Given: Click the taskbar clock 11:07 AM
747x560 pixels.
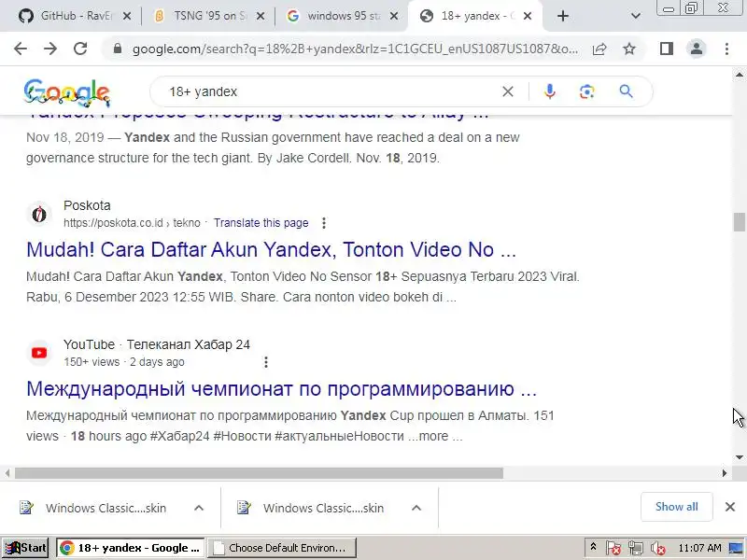Looking at the screenshot, I should click(x=699, y=548).
